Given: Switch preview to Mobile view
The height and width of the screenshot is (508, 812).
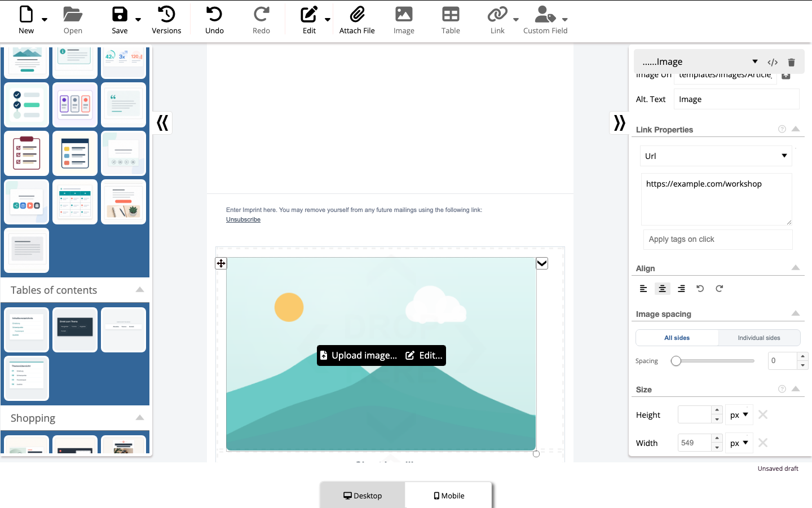Looking at the screenshot, I should coord(449,496).
